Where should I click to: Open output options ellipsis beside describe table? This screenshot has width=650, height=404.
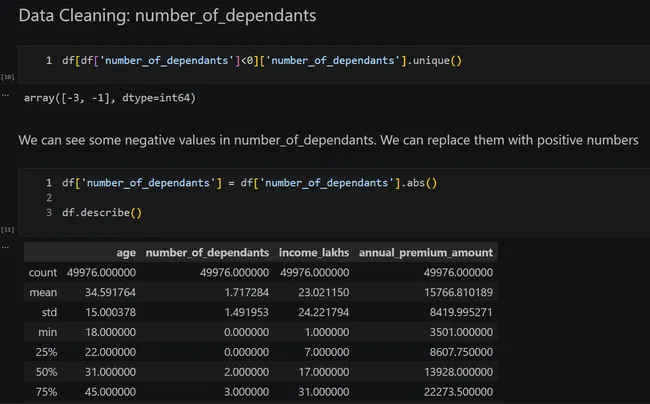coord(5,247)
